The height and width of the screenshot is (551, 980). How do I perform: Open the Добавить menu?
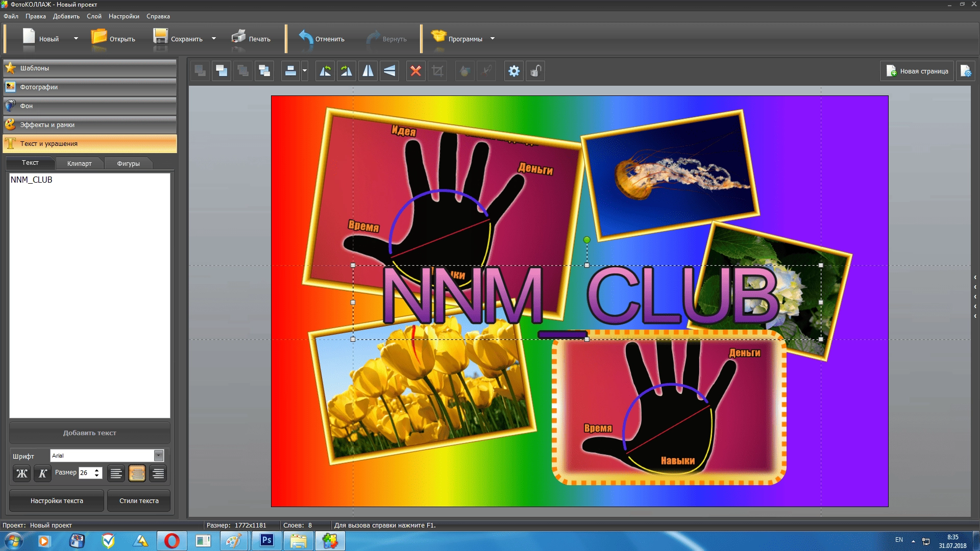tap(66, 16)
